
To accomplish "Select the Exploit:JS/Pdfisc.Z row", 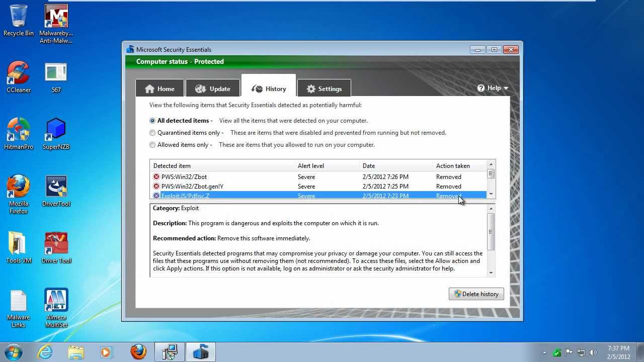I will 318,195.
